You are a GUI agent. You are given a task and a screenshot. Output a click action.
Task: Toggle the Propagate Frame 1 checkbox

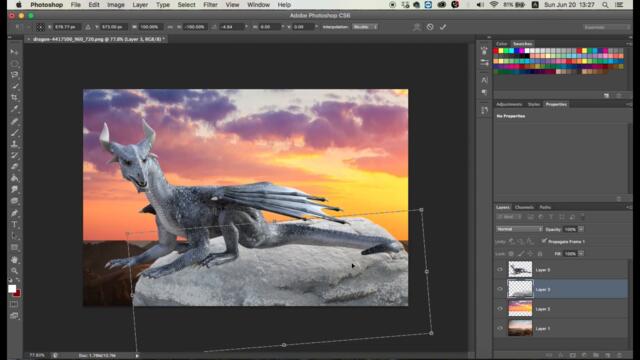pyautogui.click(x=544, y=241)
